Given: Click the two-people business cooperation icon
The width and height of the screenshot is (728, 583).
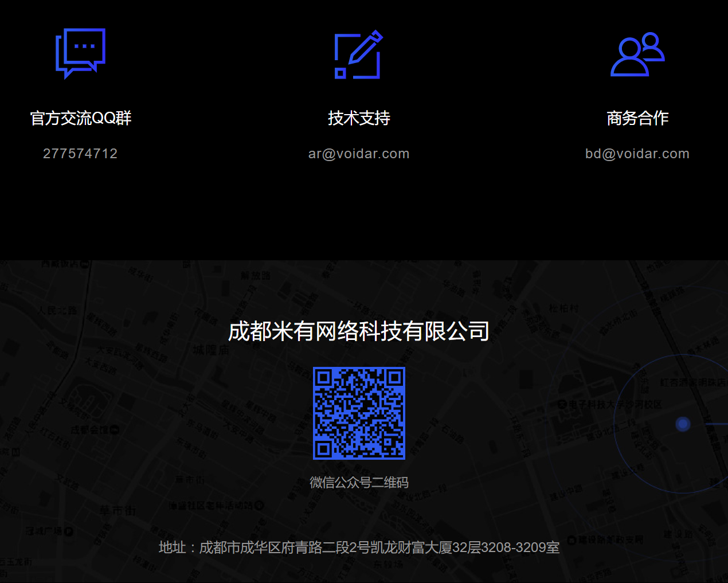Looking at the screenshot, I should pyautogui.click(x=637, y=54).
